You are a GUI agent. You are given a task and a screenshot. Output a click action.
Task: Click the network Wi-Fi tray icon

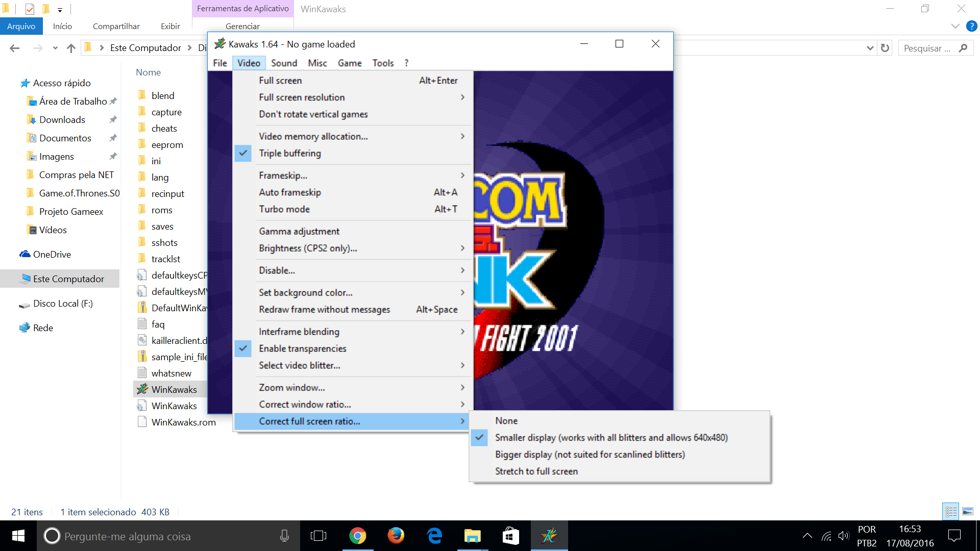[826, 536]
